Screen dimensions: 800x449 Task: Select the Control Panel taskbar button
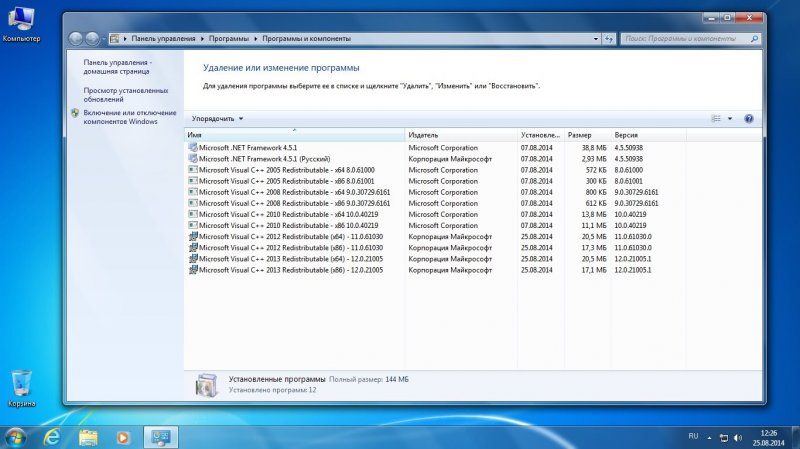click(161, 437)
